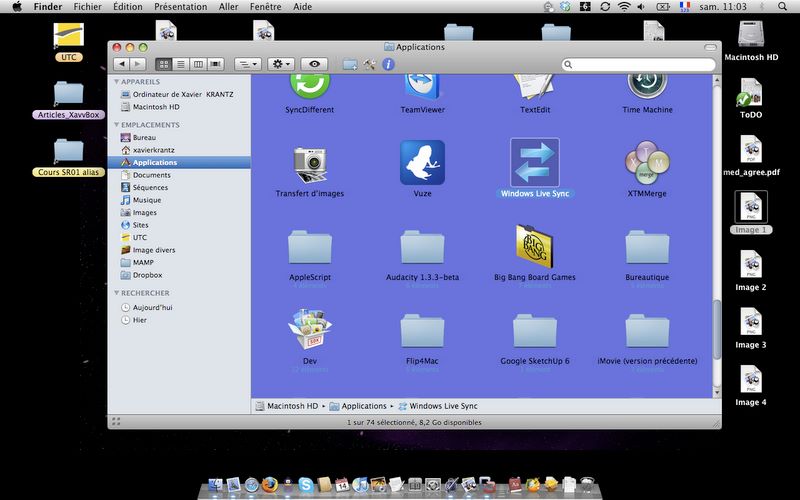Viewport: 800px width, 500px height.
Task: Open Firefox from the Dock
Action: pos(270,484)
